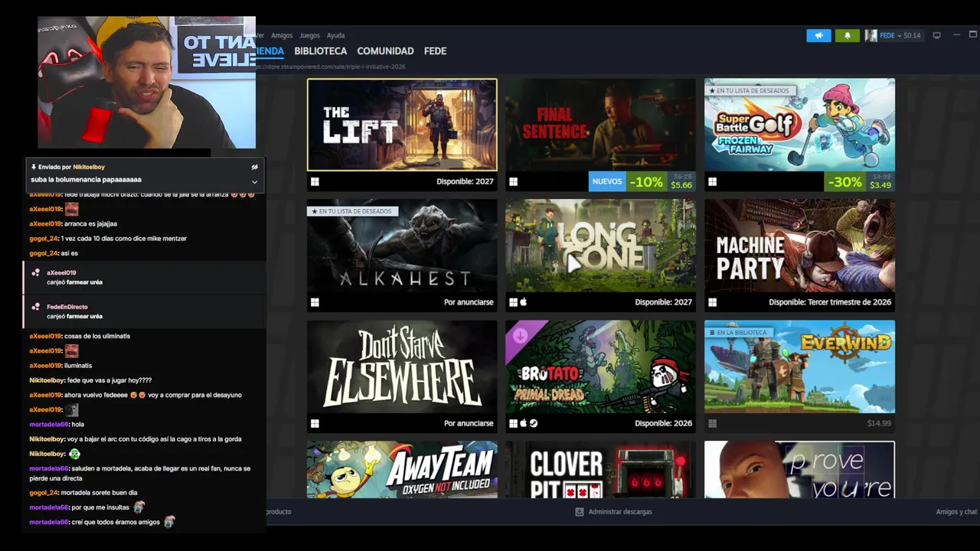Open the Clover Pit game capsule
The height and width of the screenshot is (551, 980).
coord(600,469)
